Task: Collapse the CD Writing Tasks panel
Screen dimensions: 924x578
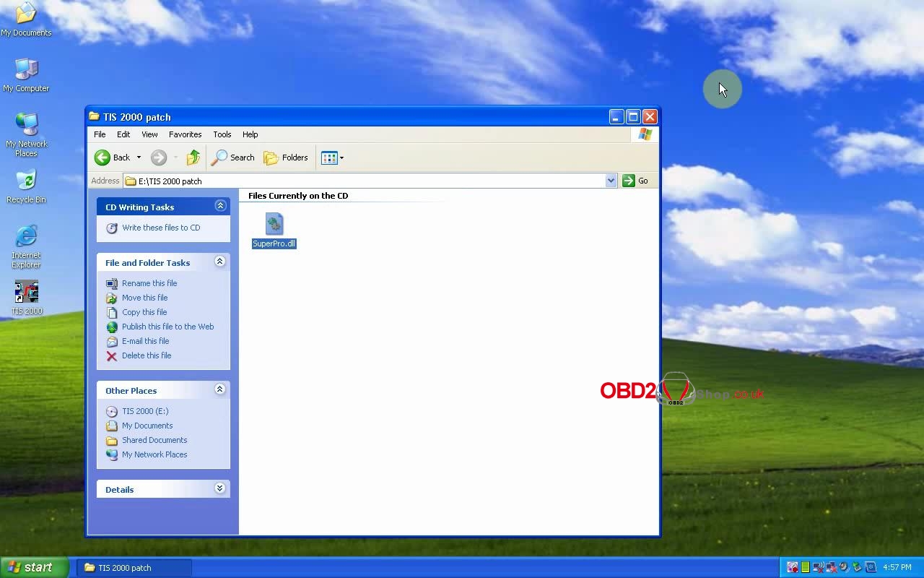Action: pos(220,207)
